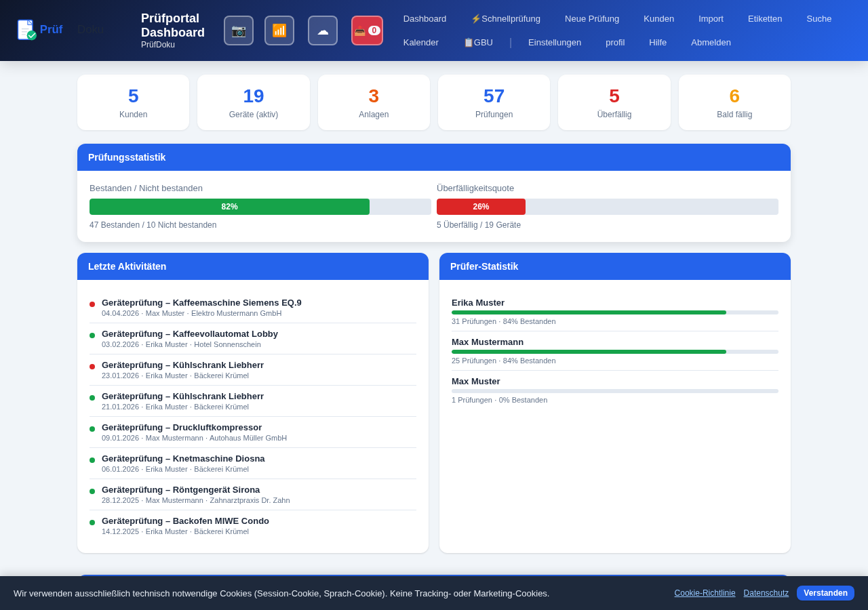Viewport: 868px width, 610px height.
Task: Open the Kunden stat card showing 5
Action: click(x=133, y=102)
